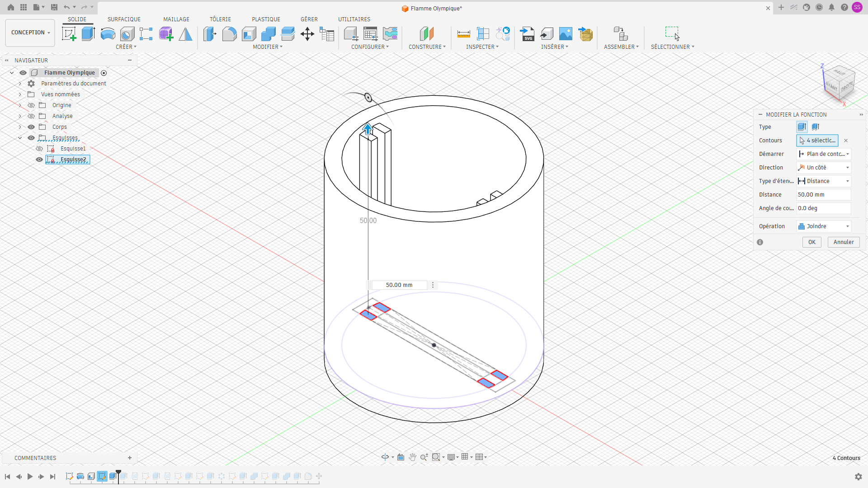Open the INSPECTER menu label
The image size is (868, 488).
tap(482, 47)
